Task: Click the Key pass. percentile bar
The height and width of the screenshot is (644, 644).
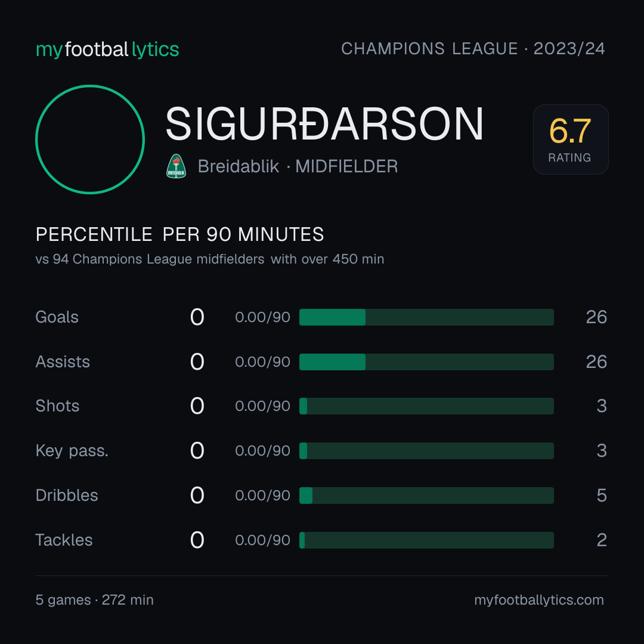Action: (x=426, y=451)
